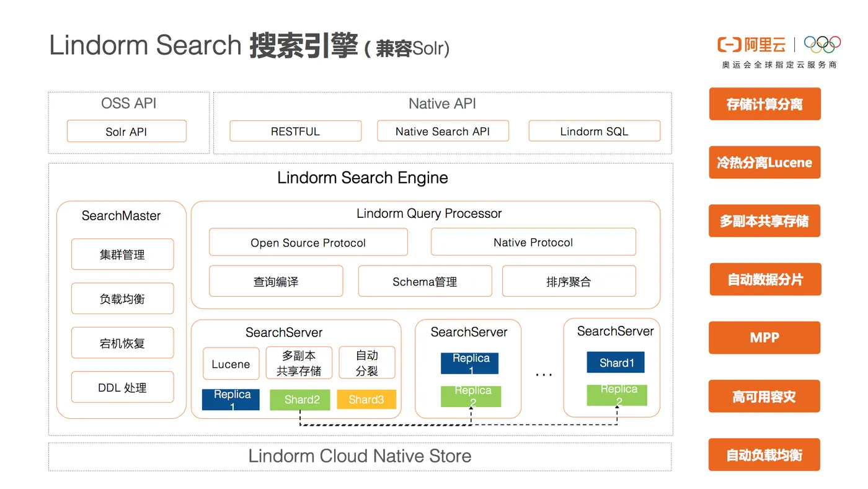
Task: Click the DDL 处理 box
Action: point(122,387)
